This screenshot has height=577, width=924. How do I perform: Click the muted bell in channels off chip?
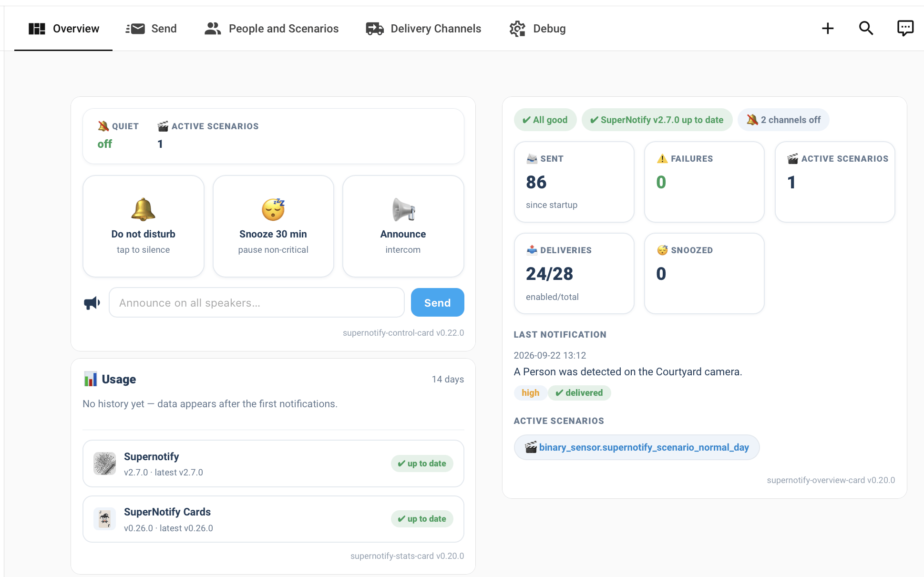pyautogui.click(x=752, y=120)
